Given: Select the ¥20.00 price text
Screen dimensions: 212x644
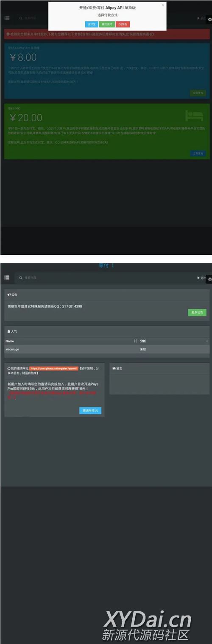Looking at the screenshot, I should [x=26, y=118].
